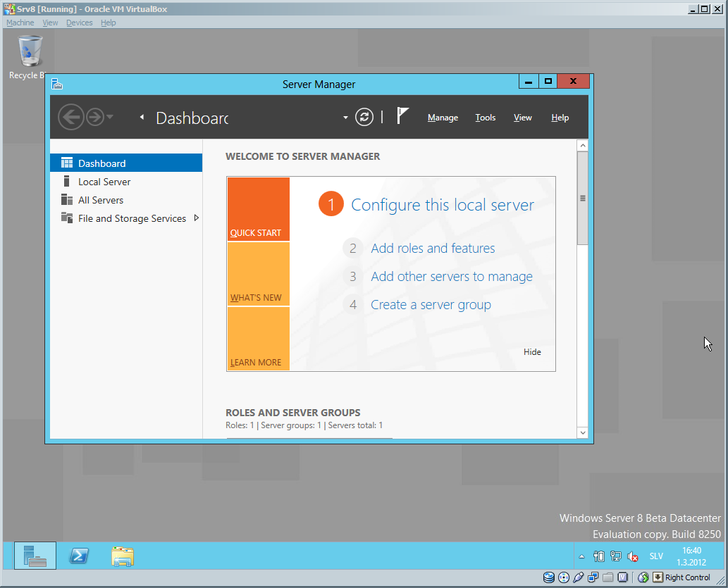Select the Recycle Bin desktop icon
This screenshot has width=728, height=588.
pos(30,58)
